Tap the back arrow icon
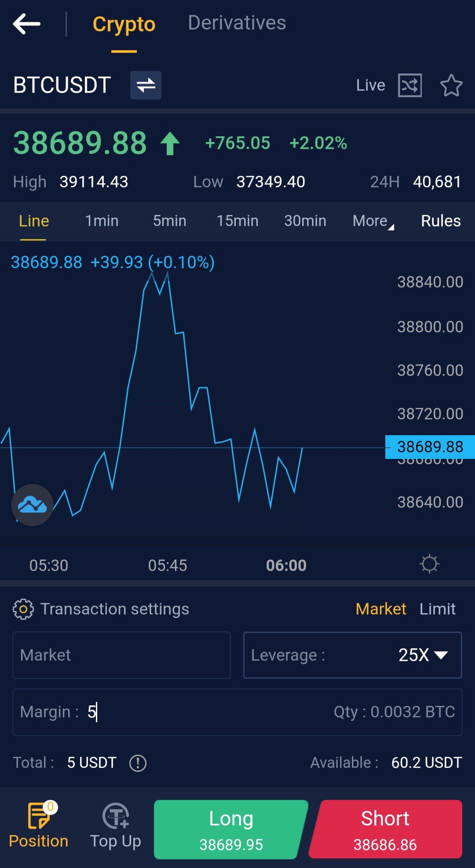Image resolution: width=475 pixels, height=868 pixels. coord(26,24)
